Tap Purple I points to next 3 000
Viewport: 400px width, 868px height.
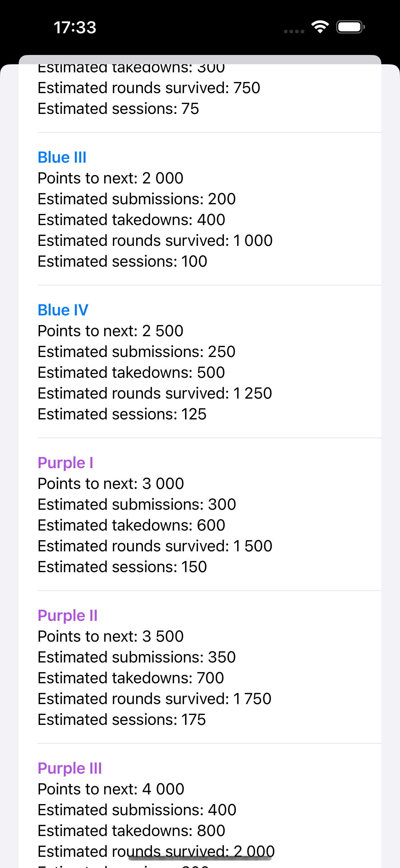tap(111, 484)
